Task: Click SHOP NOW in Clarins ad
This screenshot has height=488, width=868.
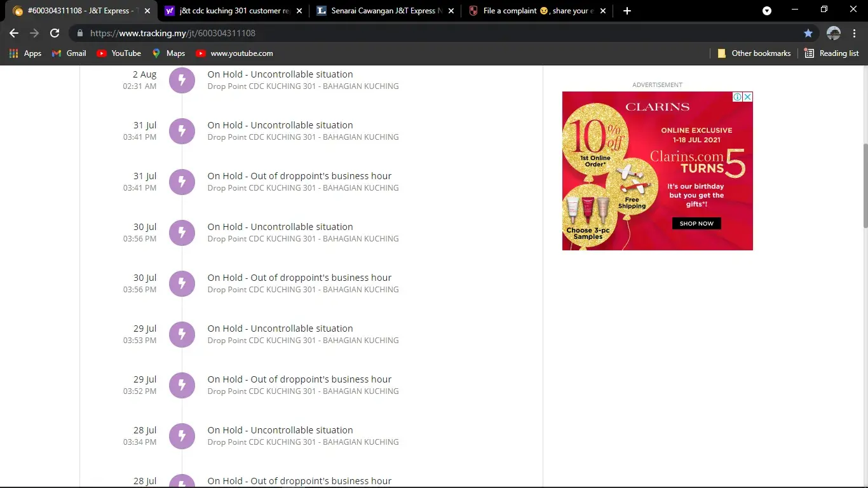Action: (696, 224)
